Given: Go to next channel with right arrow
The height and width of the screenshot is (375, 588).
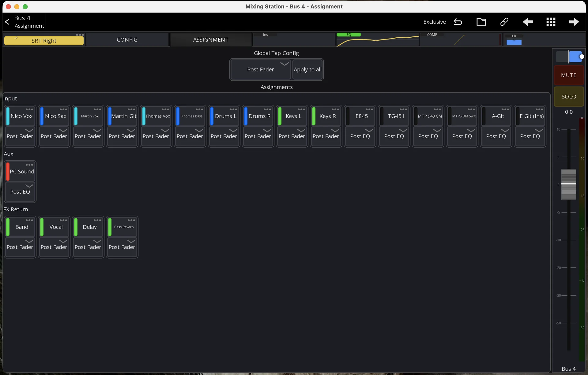Looking at the screenshot, I should coord(574,22).
